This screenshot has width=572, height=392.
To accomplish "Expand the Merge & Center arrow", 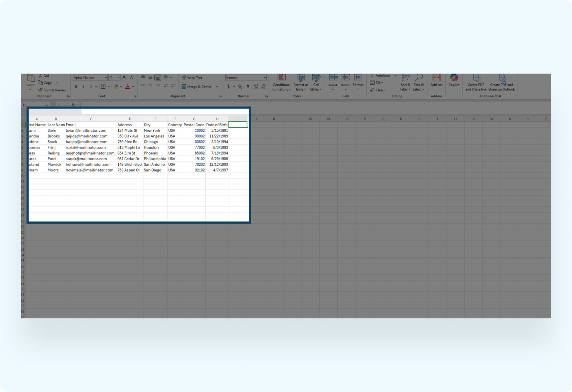I will [217, 87].
